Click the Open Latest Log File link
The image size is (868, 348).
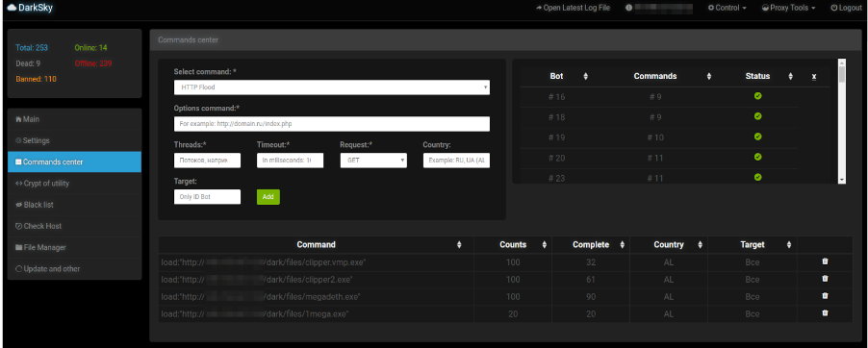click(x=573, y=9)
